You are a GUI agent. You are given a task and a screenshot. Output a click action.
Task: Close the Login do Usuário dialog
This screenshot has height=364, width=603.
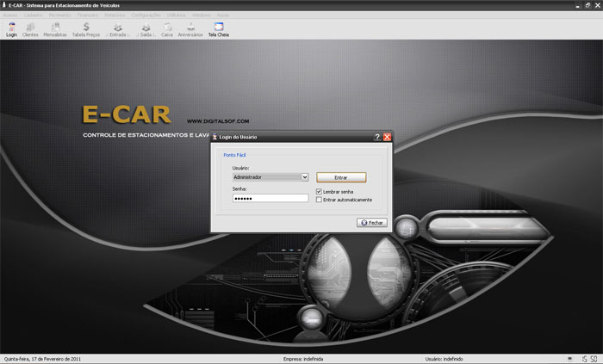pyautogui.click(x=387, y=137)
